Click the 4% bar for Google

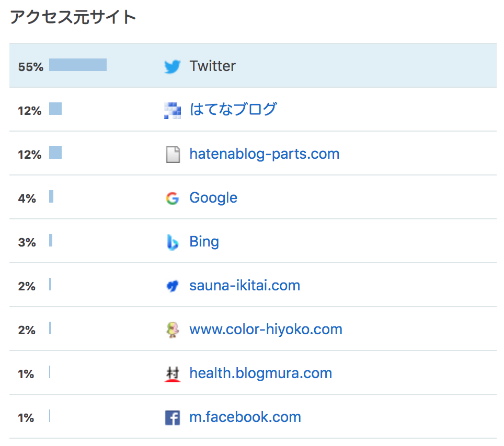tap(51, 196)
